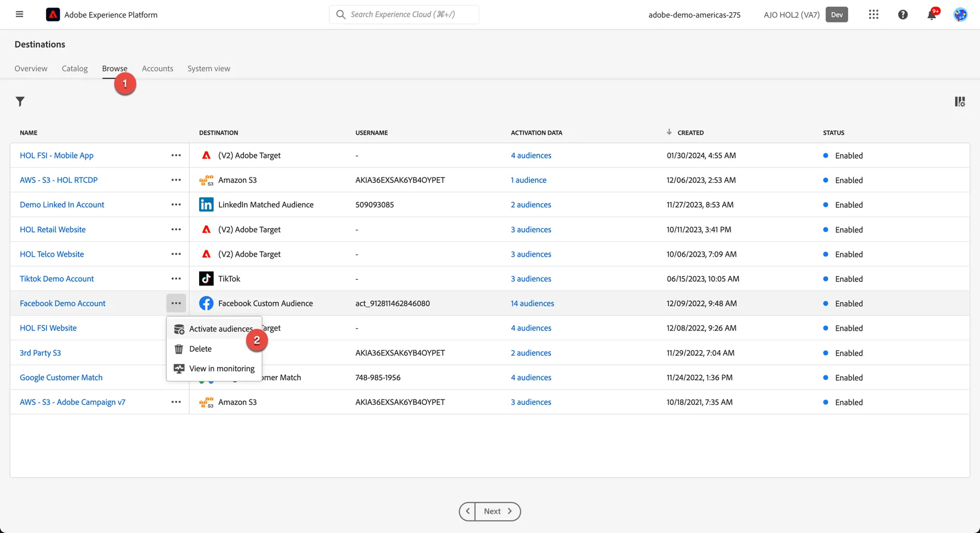This screenshot has width=980, height=533.
Task: Go to the previous page arrow
Action: (x=468, y=511)
